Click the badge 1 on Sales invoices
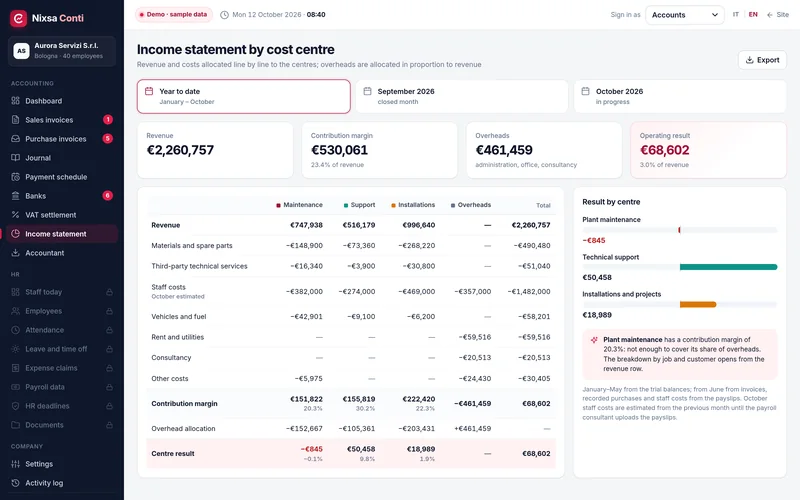 (108, 120)
